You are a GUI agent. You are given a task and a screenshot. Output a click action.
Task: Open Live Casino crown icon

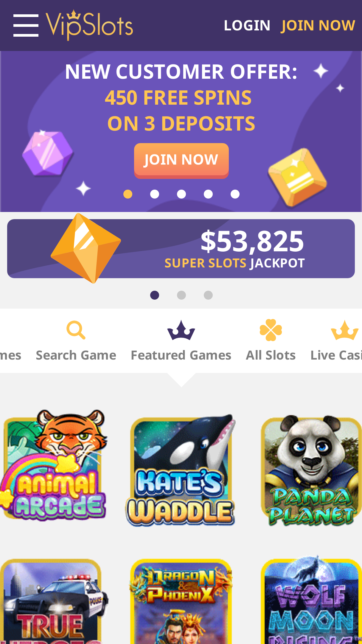pos(344,330)
